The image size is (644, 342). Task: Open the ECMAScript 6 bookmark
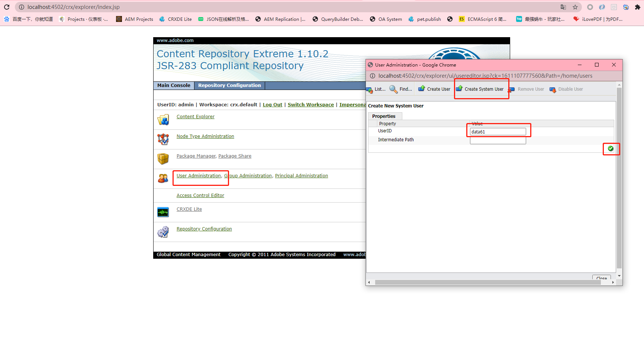pyautogui.click(x=483, y=19)
